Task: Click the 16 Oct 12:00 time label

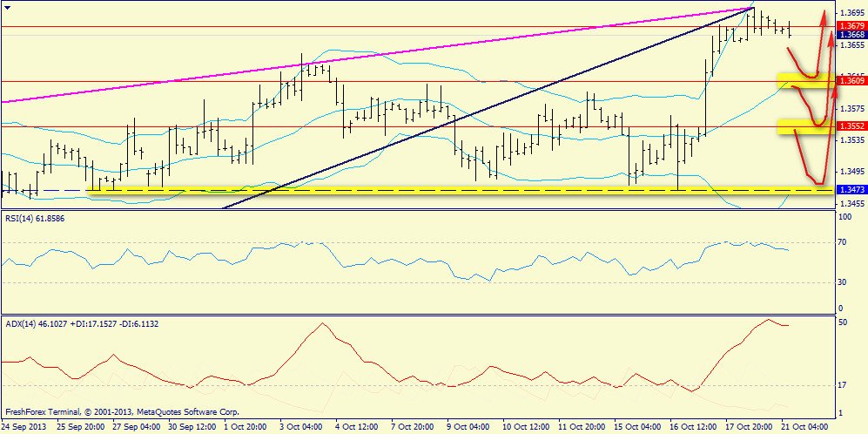Action: [x=691, y=427]
